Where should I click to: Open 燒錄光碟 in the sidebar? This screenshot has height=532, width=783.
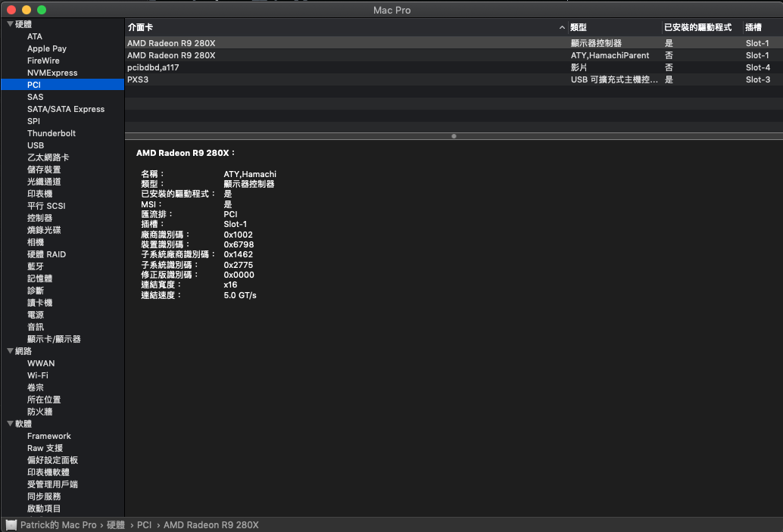point(43,230)
